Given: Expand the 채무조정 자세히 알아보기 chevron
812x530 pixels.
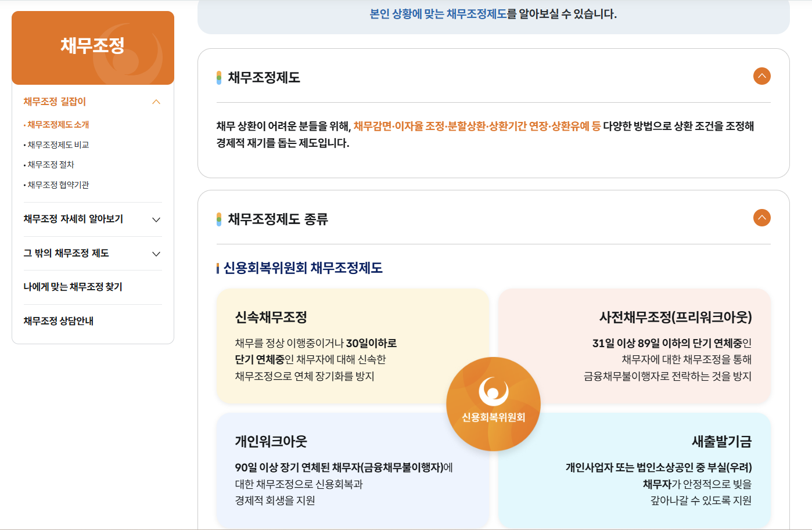Looking at the screenshot, I should coord(156,219).
